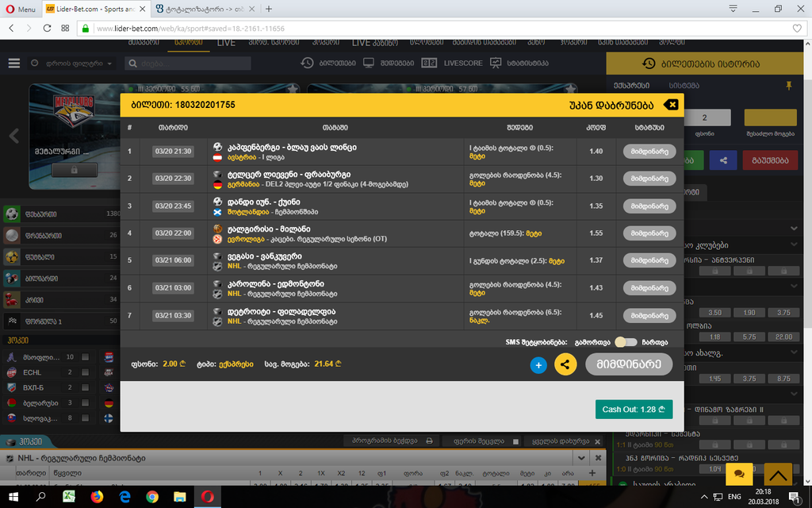Open a new browser tab
This screenshot has width=812, height=508.
pyautogui.click(x=269, y=9)
